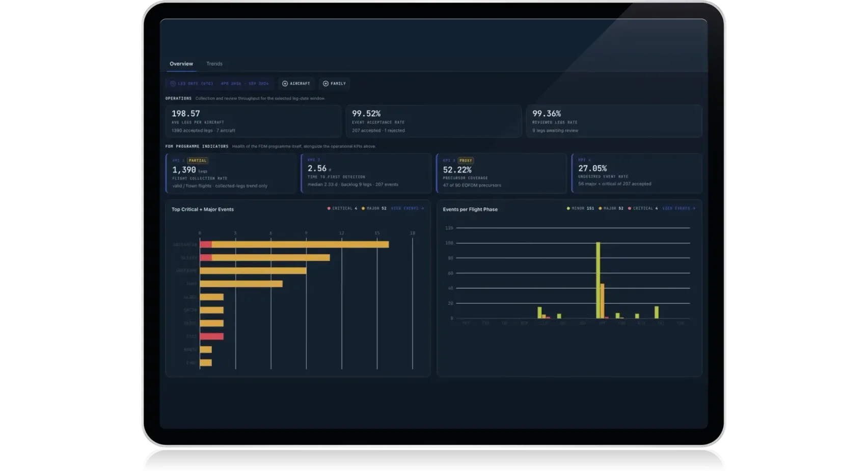Select the Time To First Detection KPI card
This screenshot has height=471, width=868.
pos(366,173)
